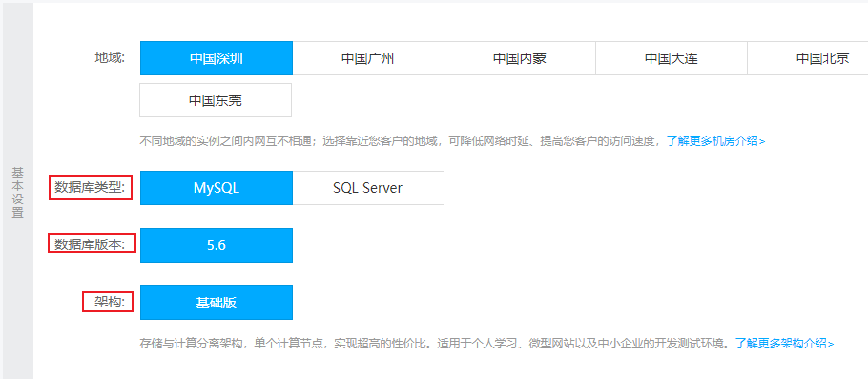The height and width of the screenshot is (379, 868).
Task: Pick the 中国内蒙 region option
Action: [x=520, y=58]
